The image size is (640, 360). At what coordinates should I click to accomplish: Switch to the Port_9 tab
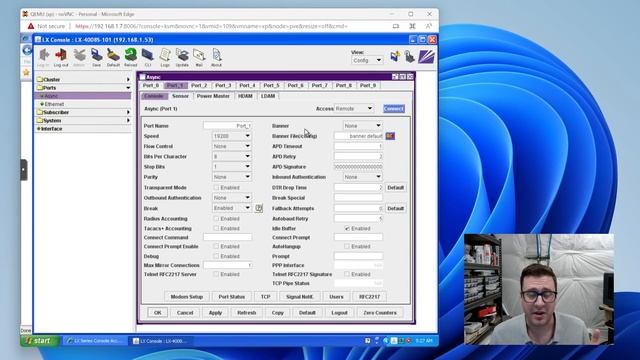point(368,85)
